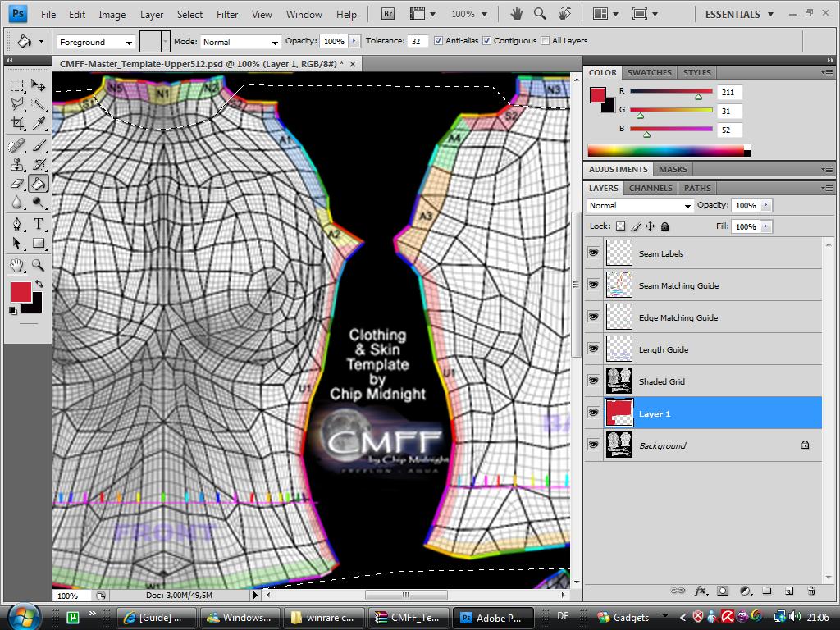Image resolution: width=840 pixels, height=630 pixels.
Task: Create new fill or adjustment layer
Action: coord(745,591)
